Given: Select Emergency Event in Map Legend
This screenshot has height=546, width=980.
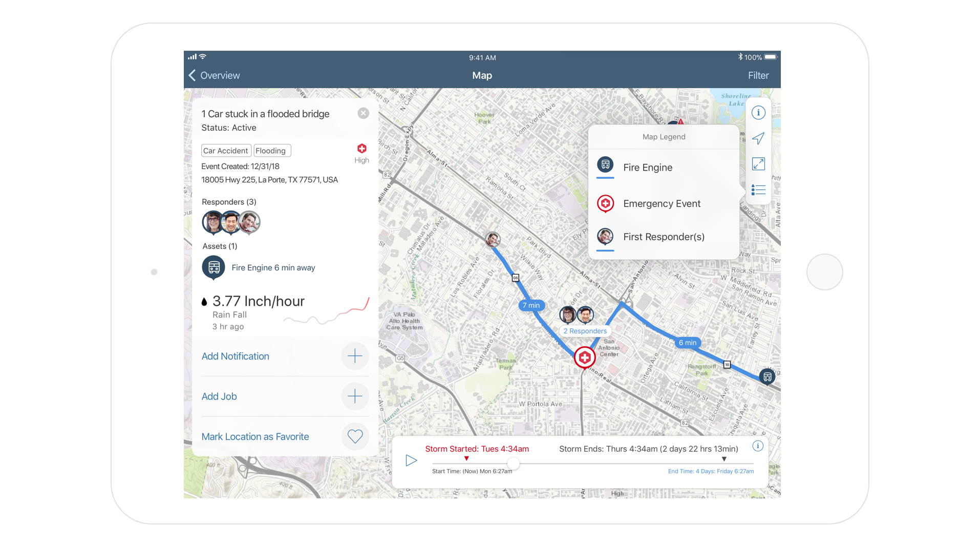Looking at the screenshot, I should pyautogui.click(x=663, y=203).
